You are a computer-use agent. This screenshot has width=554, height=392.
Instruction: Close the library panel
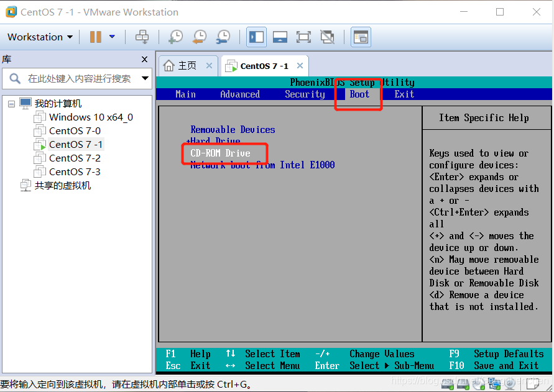pos(144,60)
